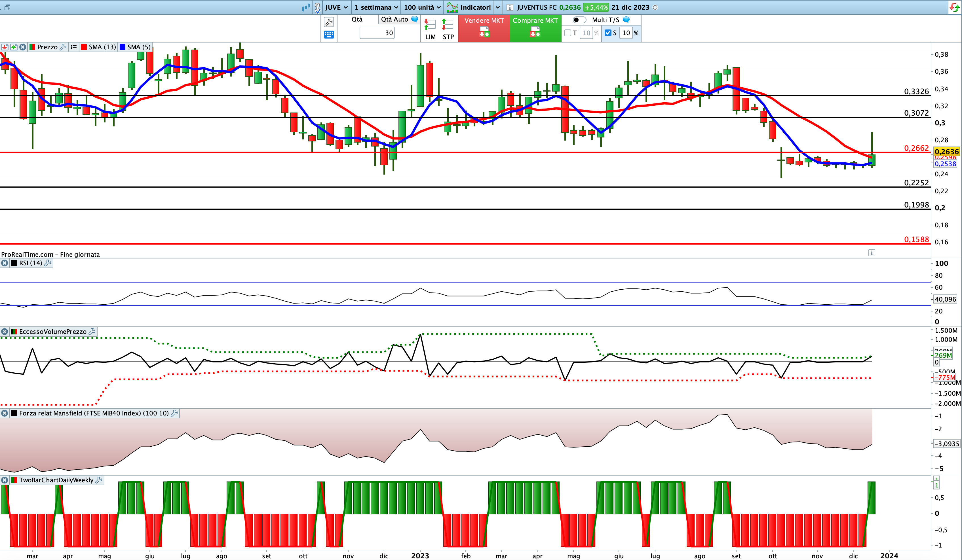Click the green up-arrow buy-on-chart icon
Image resolution: width=962 pixels, height=560 pixels.
[14, 47]
